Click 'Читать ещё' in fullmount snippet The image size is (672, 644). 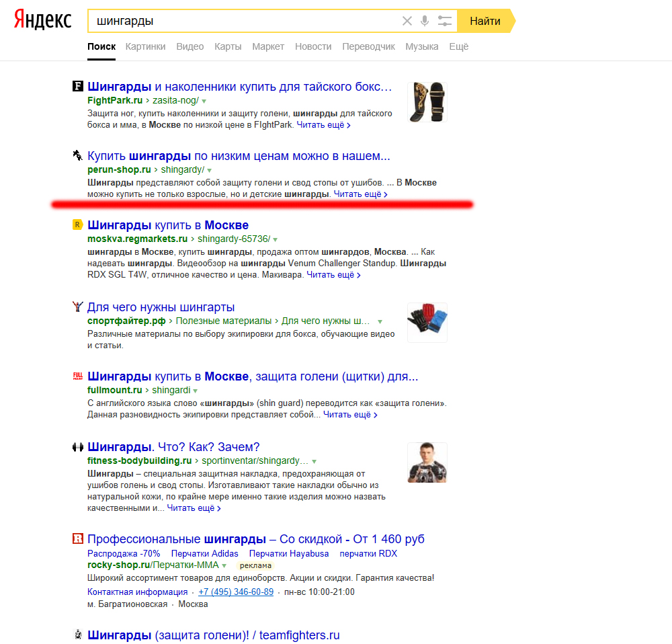click(x=350, y=415)
